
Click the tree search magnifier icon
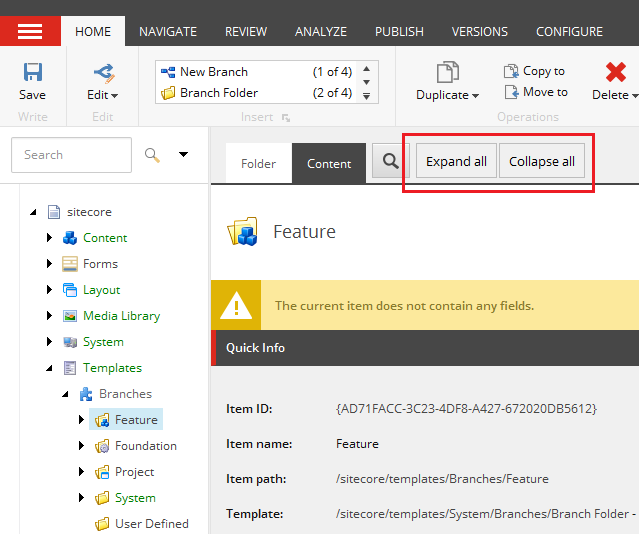coord(152,155)
